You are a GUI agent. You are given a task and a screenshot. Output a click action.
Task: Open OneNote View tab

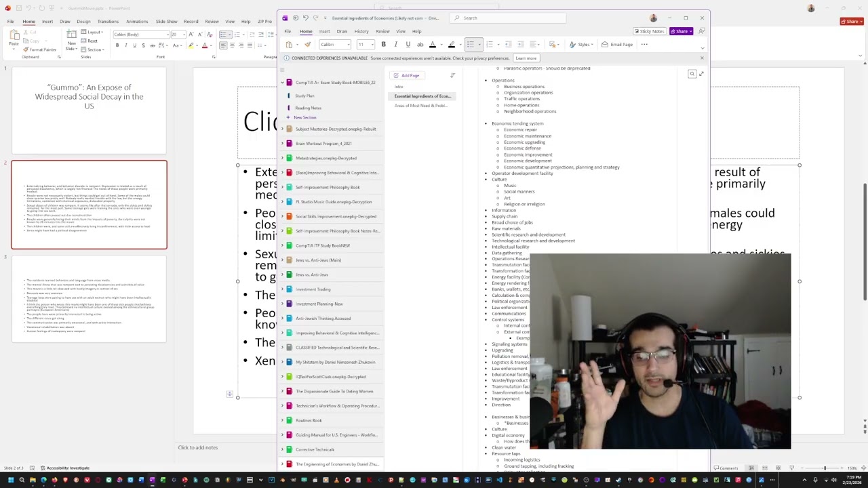401,31
